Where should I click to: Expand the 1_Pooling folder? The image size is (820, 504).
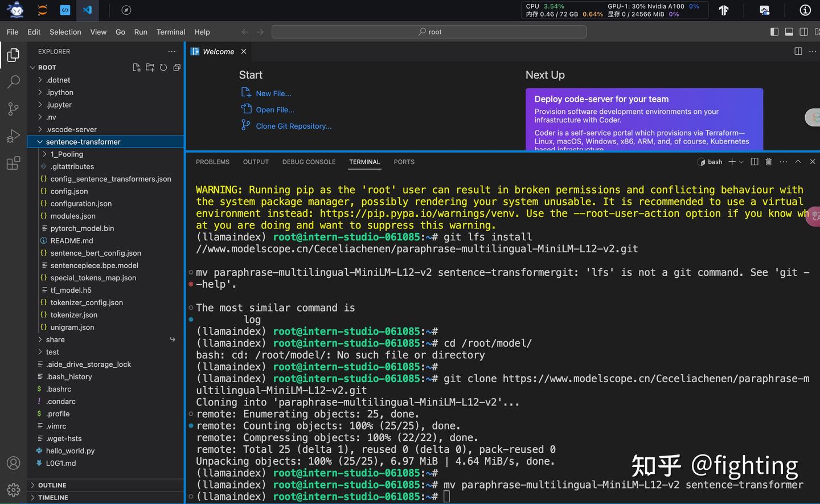click(x=105, y=154)
